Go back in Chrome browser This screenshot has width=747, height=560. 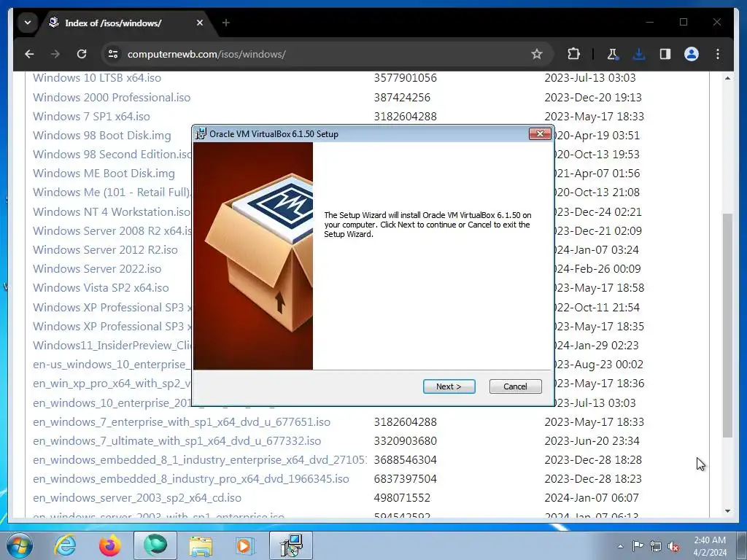(x=29, y=54)
